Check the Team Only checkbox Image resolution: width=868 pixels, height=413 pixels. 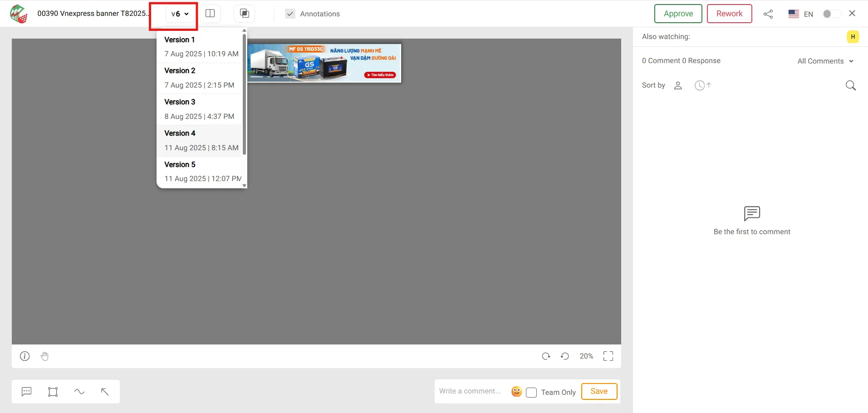[x=531, y=392]
